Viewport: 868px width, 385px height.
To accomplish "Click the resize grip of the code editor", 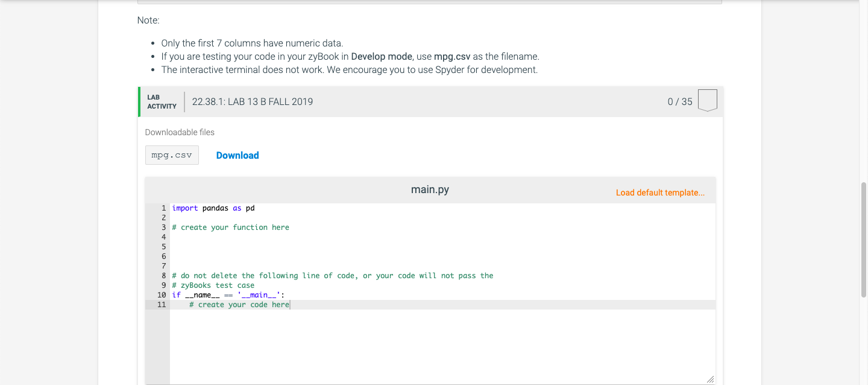I will coord(710,379).
